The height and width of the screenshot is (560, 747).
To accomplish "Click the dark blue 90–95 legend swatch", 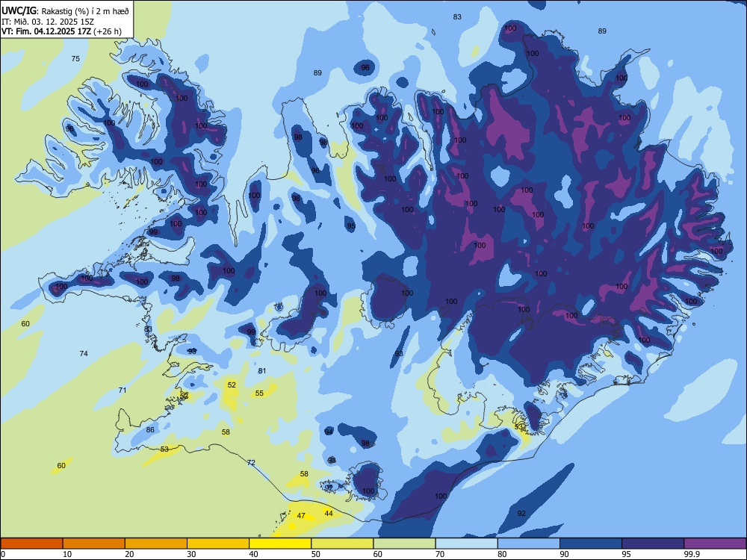I will coord(591,544).
